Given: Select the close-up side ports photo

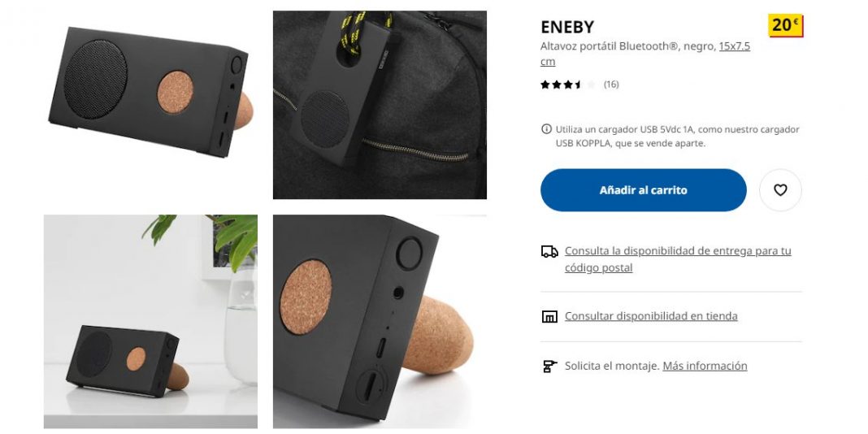Looking at the screenshot, I should coord(380,321).
